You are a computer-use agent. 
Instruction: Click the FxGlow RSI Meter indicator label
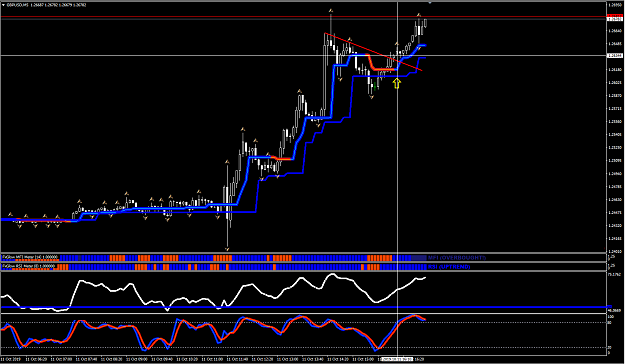[x=29, y=266]
